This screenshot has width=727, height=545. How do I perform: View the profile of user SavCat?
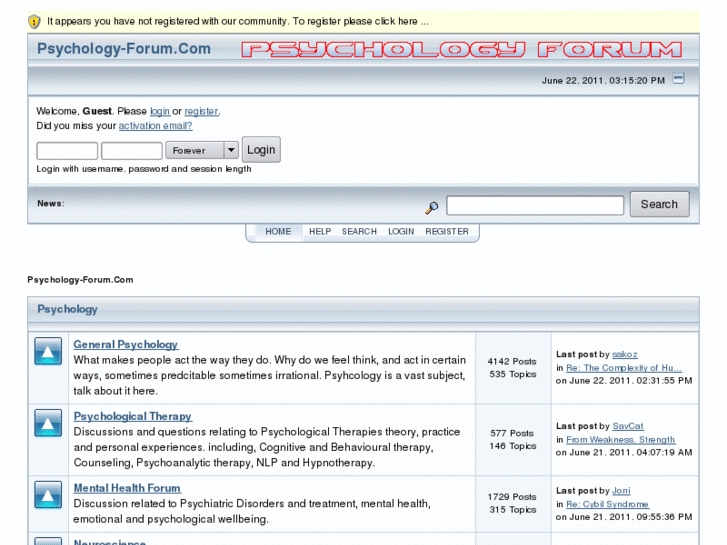click(628, 426)
